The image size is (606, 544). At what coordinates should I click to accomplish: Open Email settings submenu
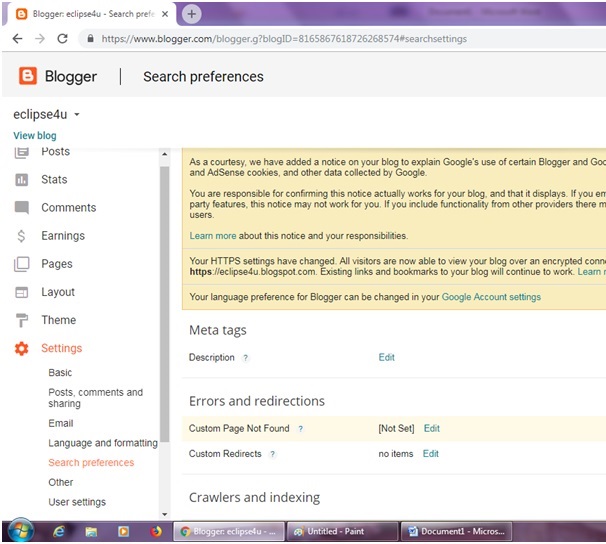[61, 423]
